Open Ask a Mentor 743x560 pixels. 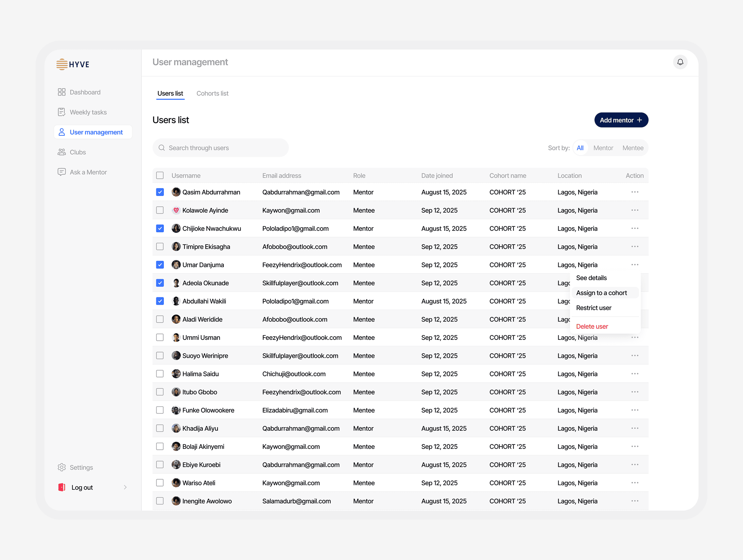[88, 172]
